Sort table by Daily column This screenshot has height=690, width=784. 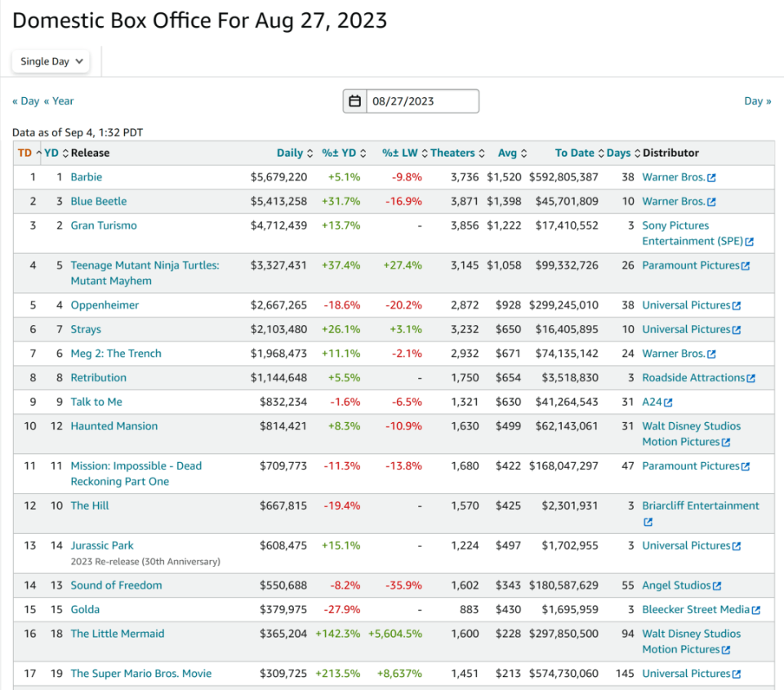(x=290, y=153)
